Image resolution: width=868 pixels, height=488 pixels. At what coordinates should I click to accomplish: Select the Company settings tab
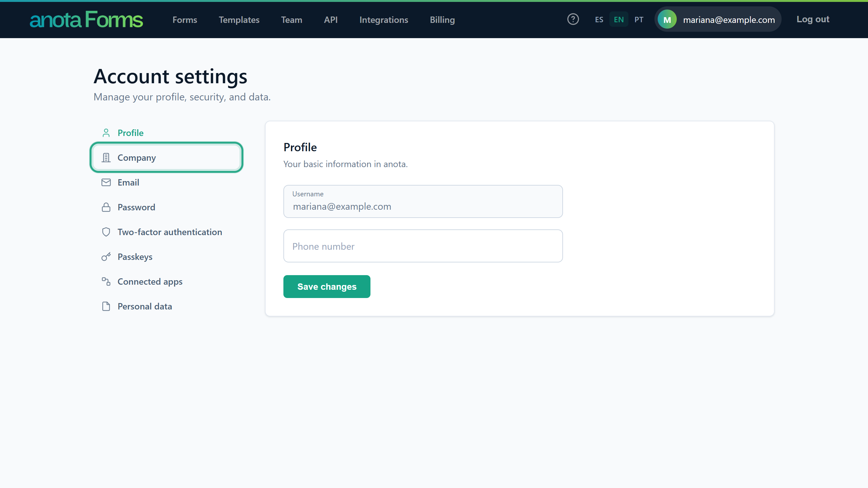tap(166, 157)
